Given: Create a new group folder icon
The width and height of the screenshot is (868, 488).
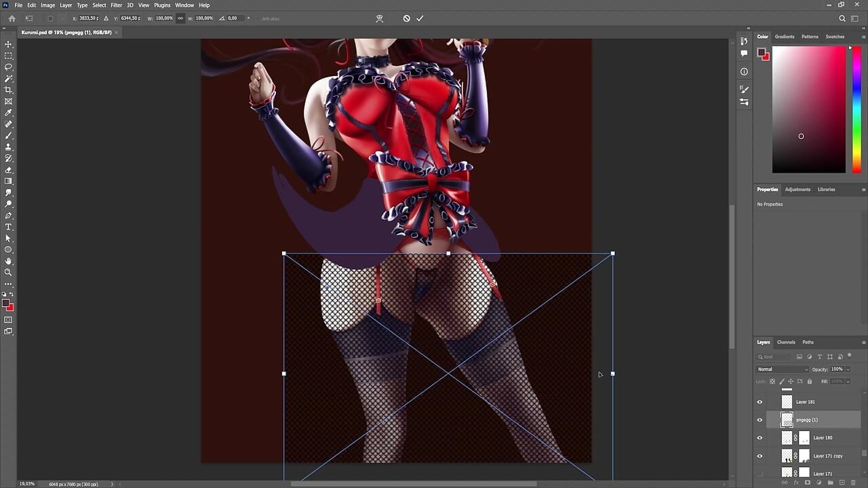Looking at the screenshot, I should coord(830,483).
